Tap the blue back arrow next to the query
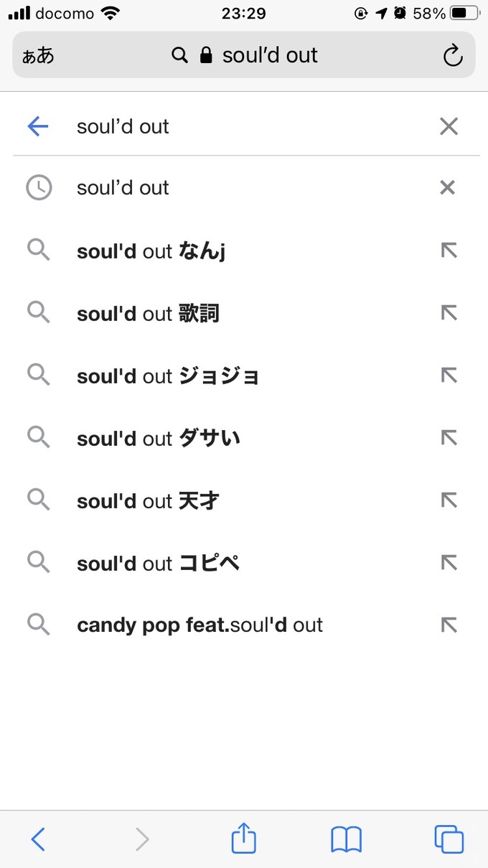Viewport: 488px width, 868px height. pos(37,126)
